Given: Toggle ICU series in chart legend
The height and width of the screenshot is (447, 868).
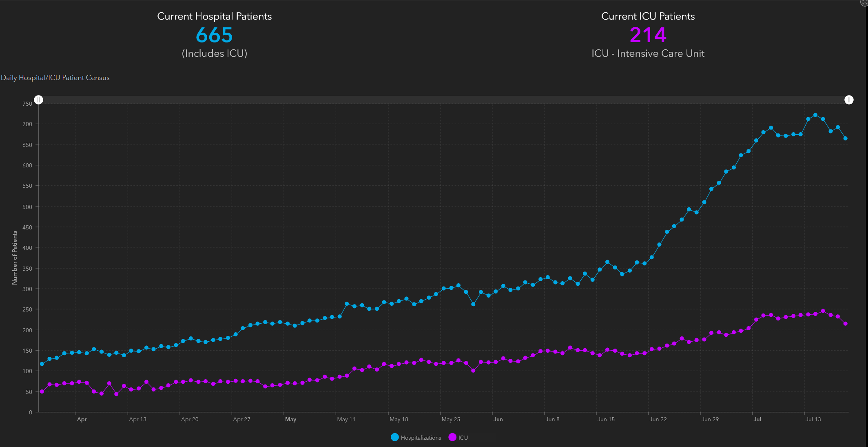Looking at the screenshot, I should click(458, 437).
